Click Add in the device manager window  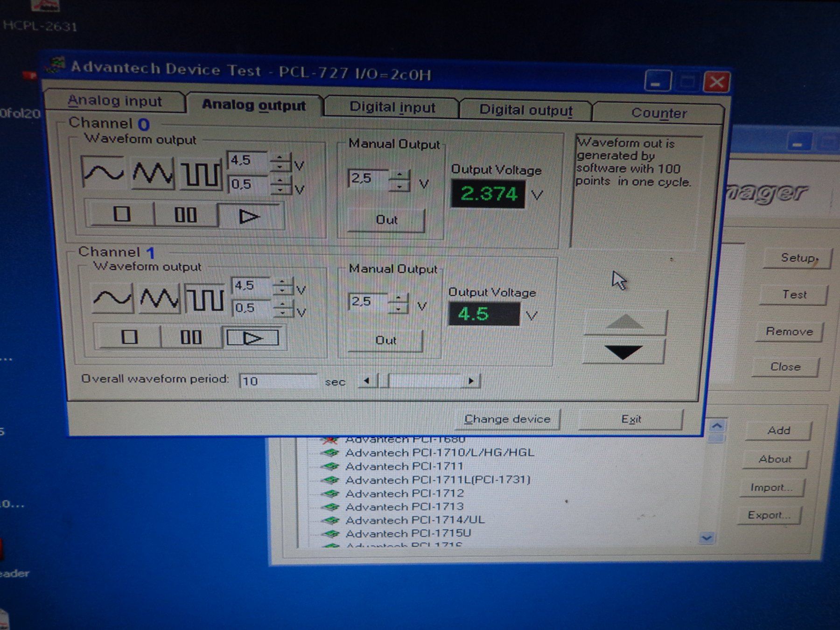(779, 430)
